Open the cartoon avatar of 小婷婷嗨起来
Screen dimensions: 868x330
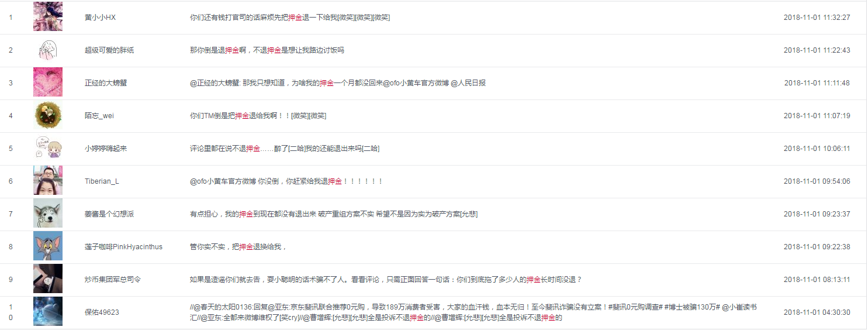[48, 148]
